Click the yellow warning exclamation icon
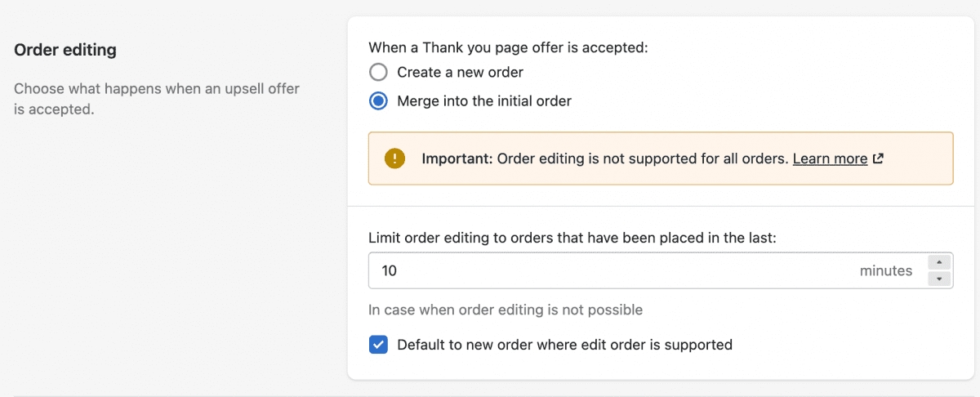980x397 pixels. pyautogui.click(x=395, y=158)
